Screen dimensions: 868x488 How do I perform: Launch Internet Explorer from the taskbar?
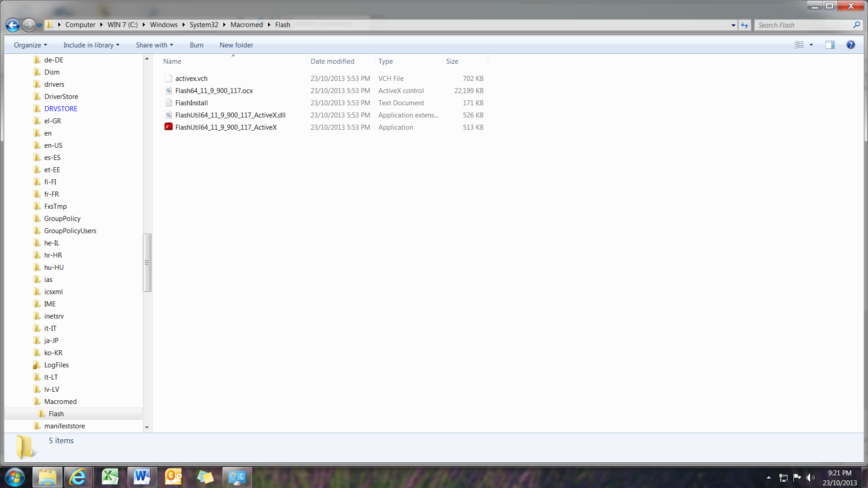(79, 477)
